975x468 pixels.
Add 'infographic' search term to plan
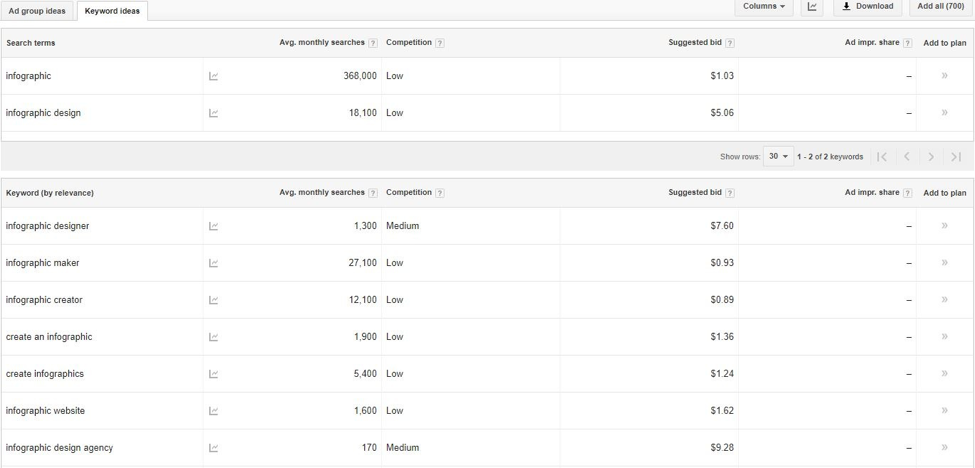[944, 76]
